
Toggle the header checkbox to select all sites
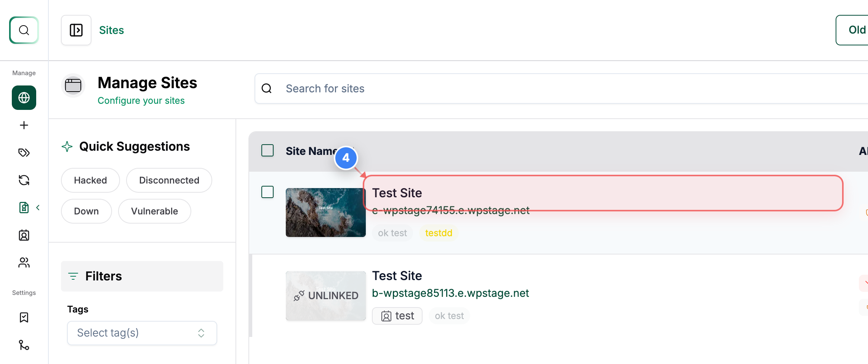tap(267, 151)
